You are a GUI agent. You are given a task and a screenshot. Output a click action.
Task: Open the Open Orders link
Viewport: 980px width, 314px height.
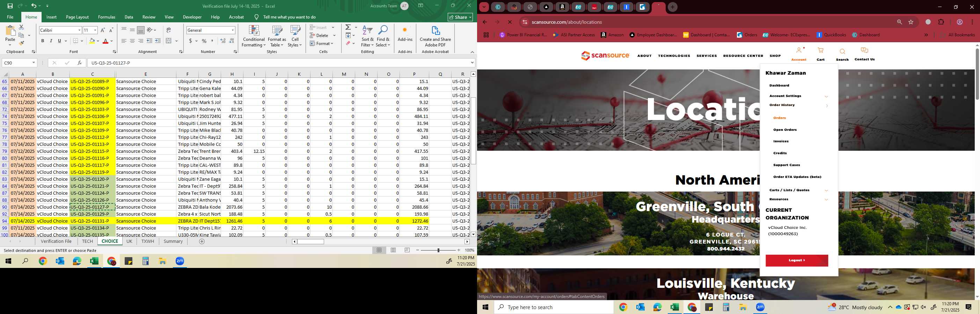pyautogui.click(x=785, y=130)
